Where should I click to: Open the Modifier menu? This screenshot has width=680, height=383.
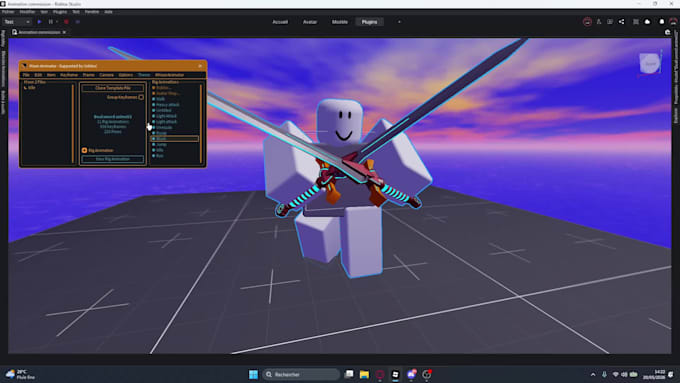coord(27,12)
